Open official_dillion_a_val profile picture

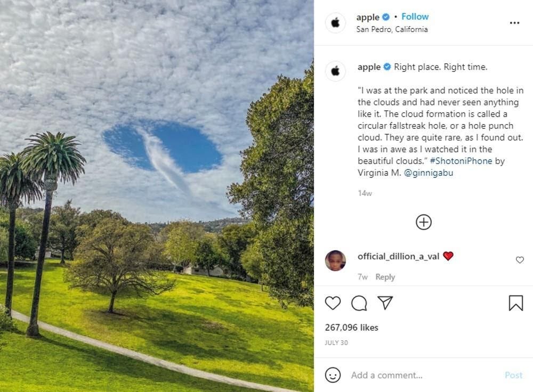click(x=335, y=260)
